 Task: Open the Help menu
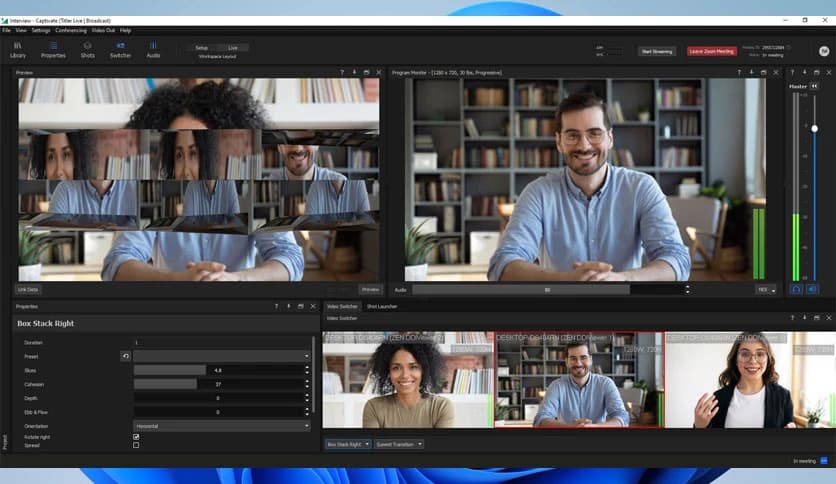click(125, 30)
